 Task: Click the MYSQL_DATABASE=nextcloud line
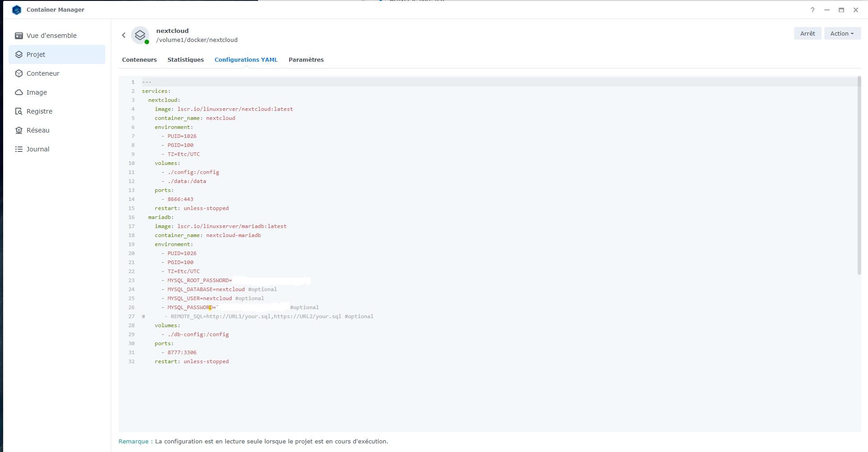click(206, 289)
